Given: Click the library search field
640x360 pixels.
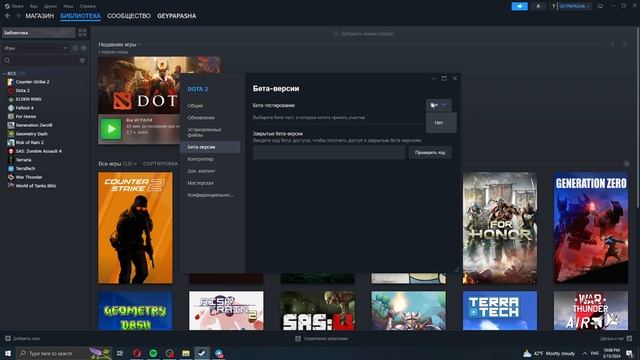Looking at the screenshot, I should click(40, 60).
